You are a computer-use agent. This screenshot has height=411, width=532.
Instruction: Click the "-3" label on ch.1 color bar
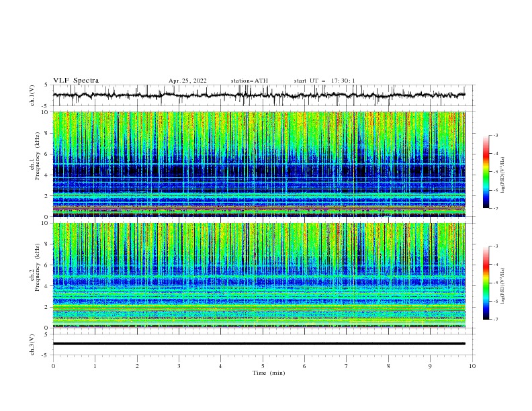click(495, 135)
